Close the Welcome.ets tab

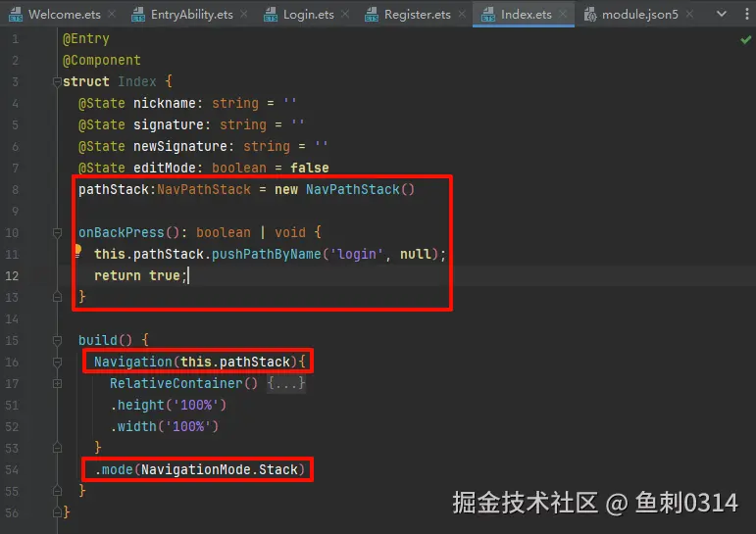click(x=112, y=14)
